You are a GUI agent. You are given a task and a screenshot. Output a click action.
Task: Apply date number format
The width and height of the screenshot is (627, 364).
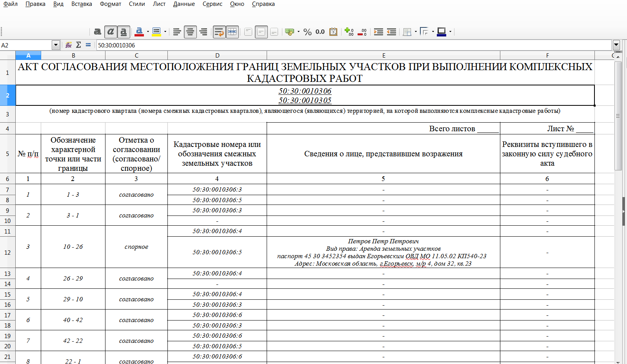(x=333, y=32)
